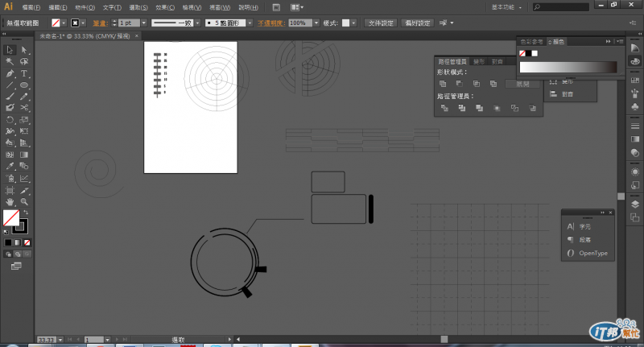Reset to default fill and stroke
The image size is (644, 347).
point(6,232)
